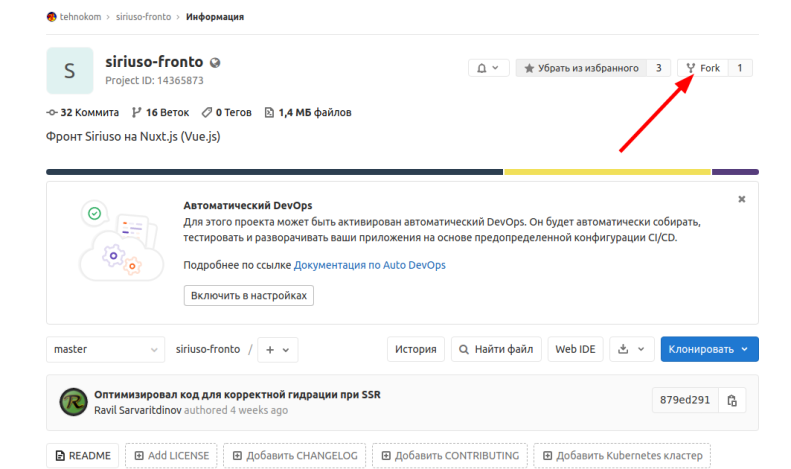Click Добавить Kubernetes кластер button
The image size is (791, 469).
(x=622, y=456)
